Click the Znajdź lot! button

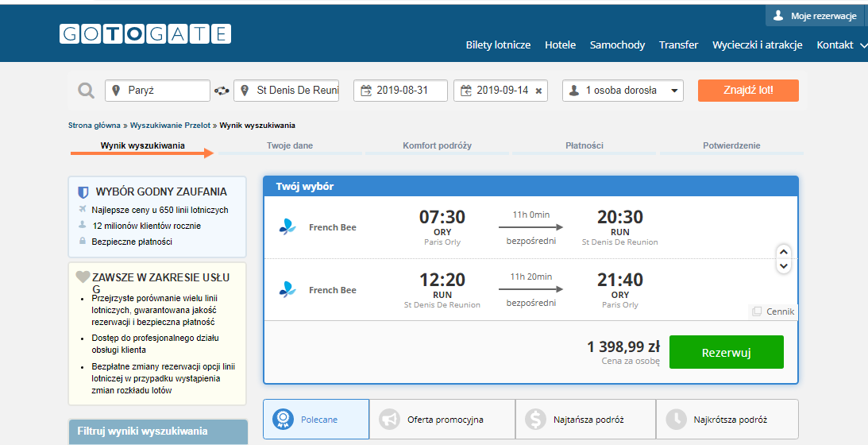748,91
